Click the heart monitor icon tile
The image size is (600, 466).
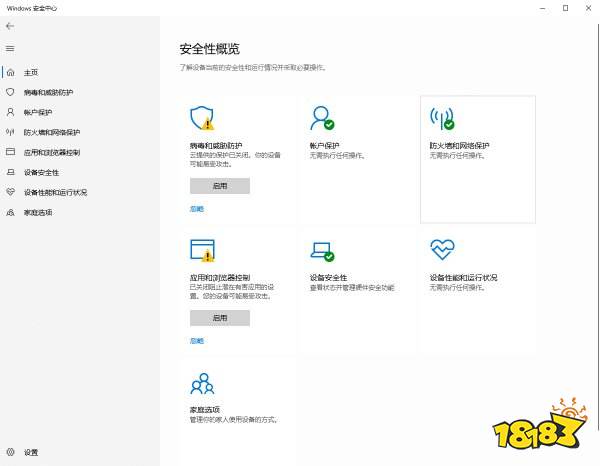click(x=442, y=249)
